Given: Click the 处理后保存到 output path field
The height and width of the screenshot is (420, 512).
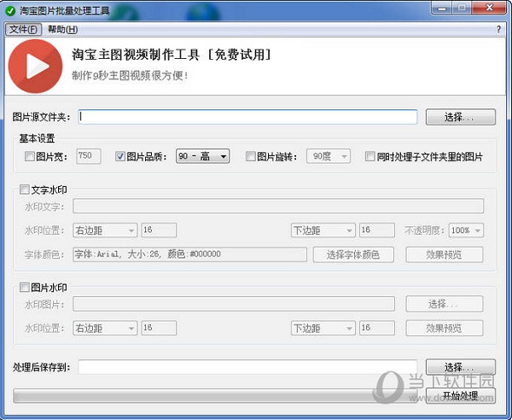Looking at the screenshot, I should 247,367.
